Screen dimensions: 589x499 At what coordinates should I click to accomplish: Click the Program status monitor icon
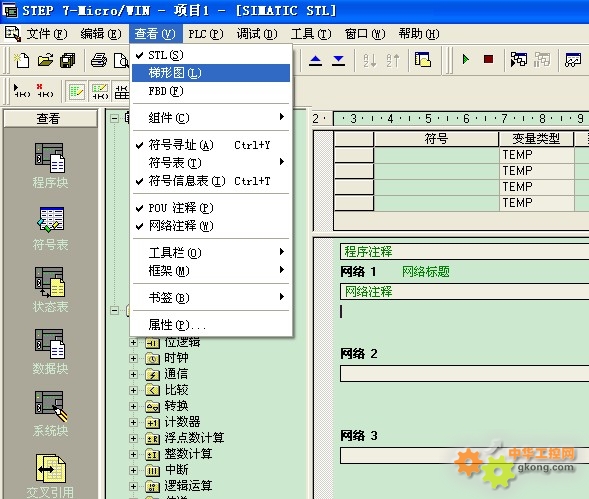click(x=519, y=59)
